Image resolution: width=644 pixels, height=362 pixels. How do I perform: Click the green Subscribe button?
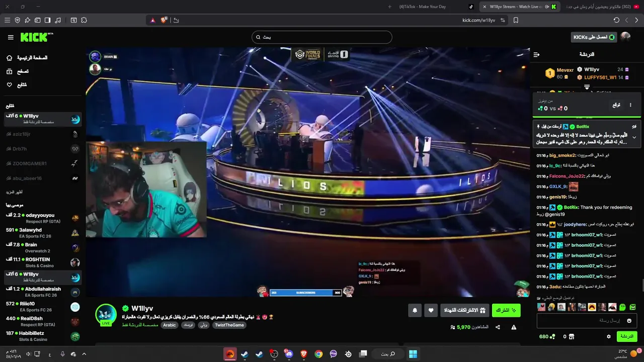coord(506,310)
